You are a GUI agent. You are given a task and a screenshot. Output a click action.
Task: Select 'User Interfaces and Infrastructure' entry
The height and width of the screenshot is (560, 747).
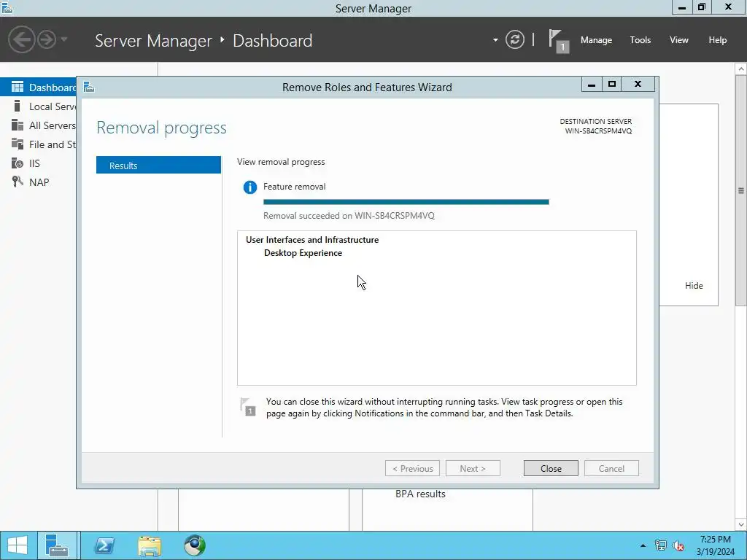pyautogui.click(x=312, y=239)
